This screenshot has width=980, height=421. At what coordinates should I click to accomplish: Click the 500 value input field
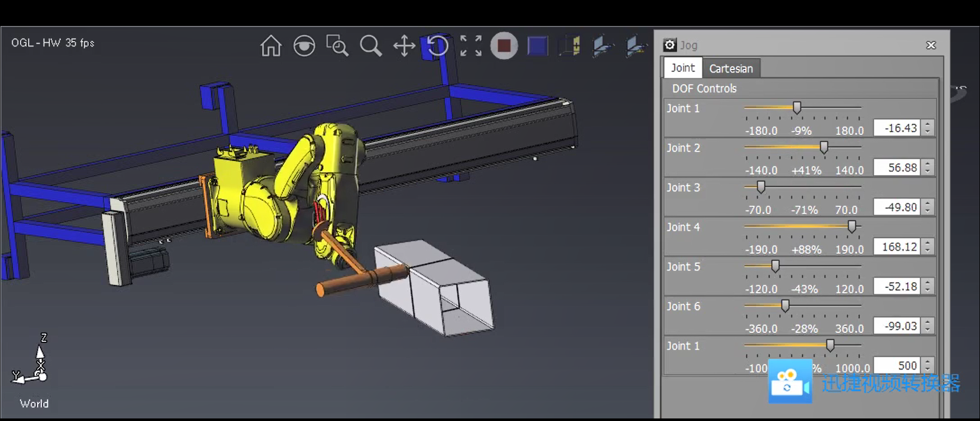(x=897, y=365)
